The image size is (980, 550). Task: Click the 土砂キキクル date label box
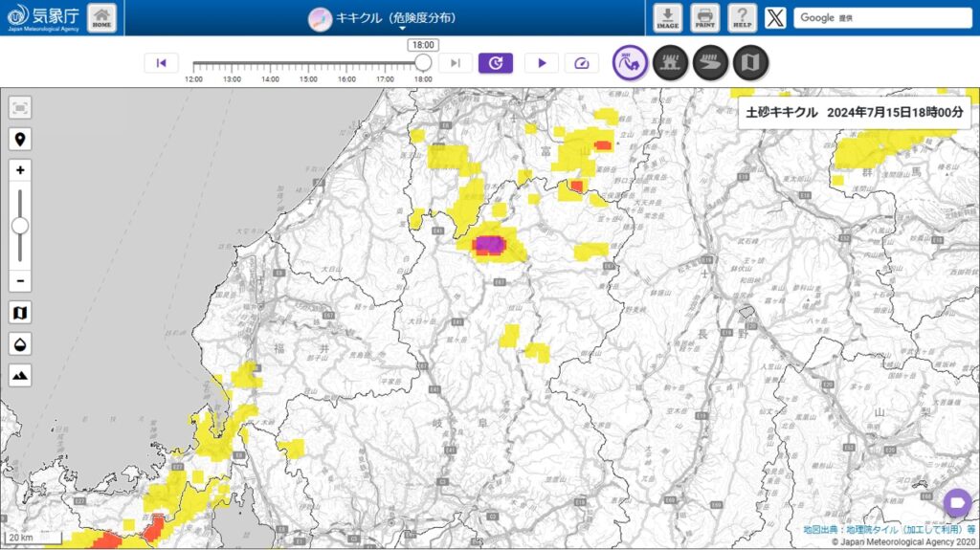coord(855,113)
